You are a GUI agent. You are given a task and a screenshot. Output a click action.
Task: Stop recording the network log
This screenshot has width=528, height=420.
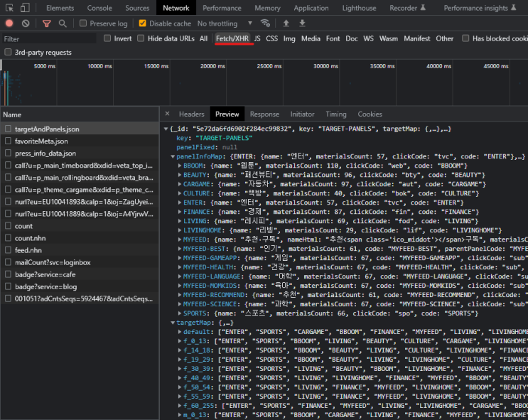(x=9, y=23)
